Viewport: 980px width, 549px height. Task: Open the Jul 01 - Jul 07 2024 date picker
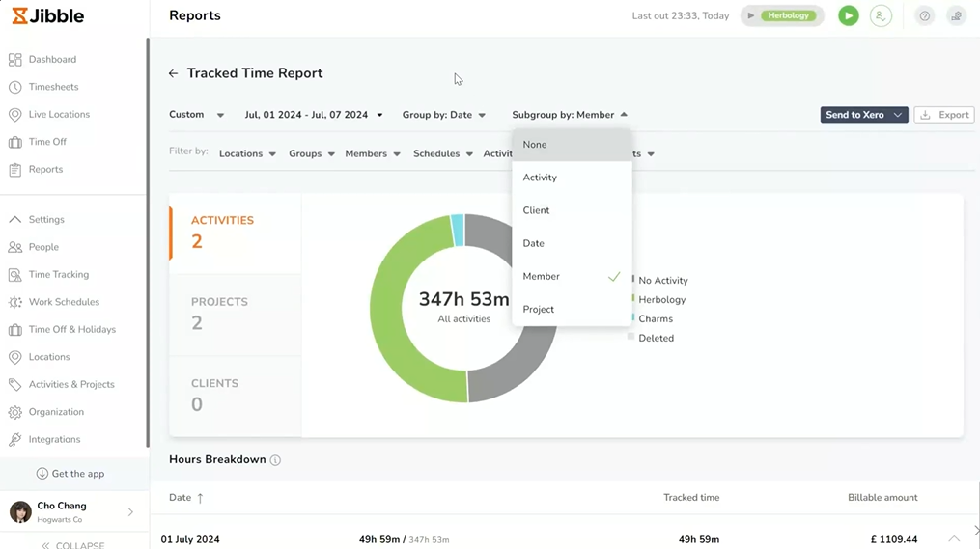click(313, 115)
